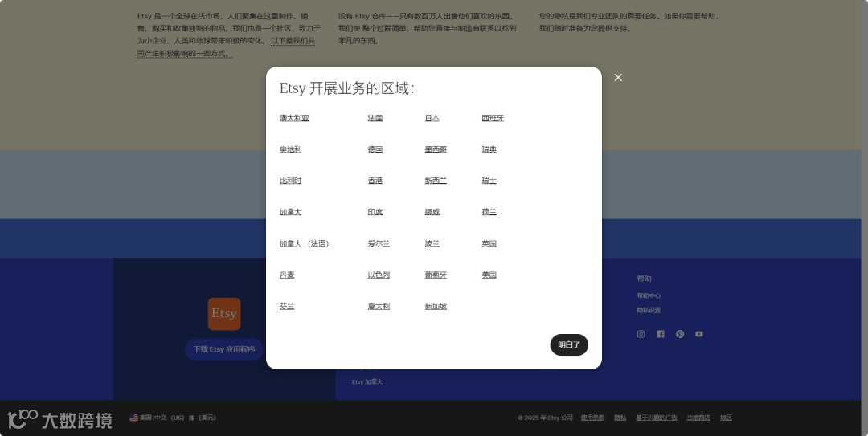
Task: Click the 以下是我们共同产生积极影响的一些方式 link
Action: coord(227,47)
